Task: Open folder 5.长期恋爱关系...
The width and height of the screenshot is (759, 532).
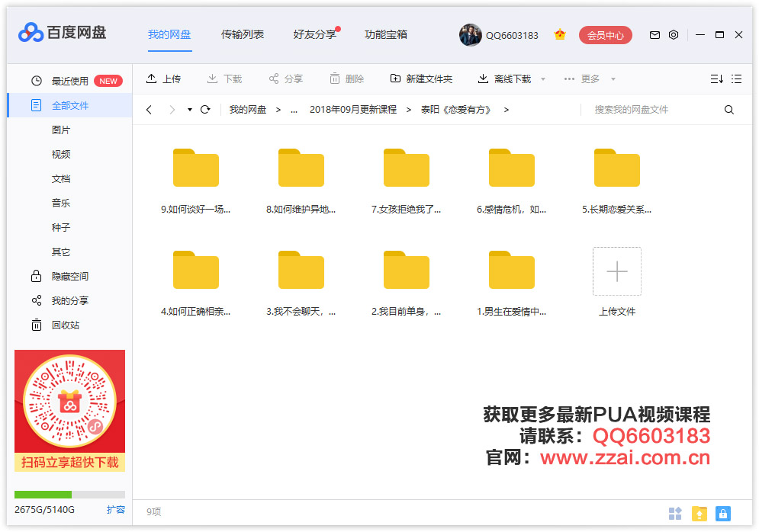Action: [617, 181]
